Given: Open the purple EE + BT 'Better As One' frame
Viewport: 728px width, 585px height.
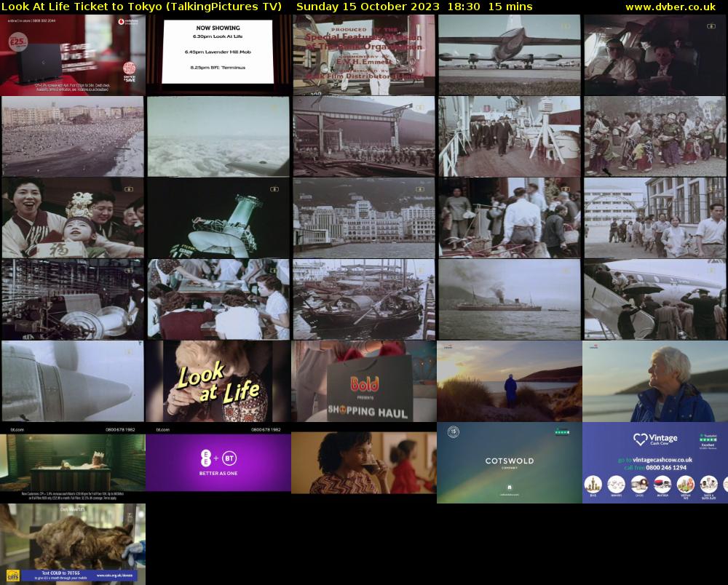Looking at the screenshot, I should point(218,463).
